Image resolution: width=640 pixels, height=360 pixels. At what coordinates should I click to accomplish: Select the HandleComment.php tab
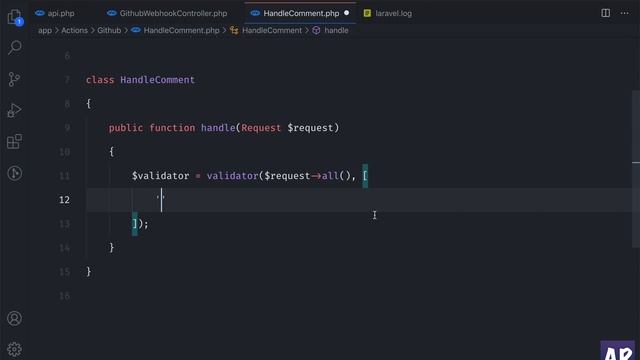tap(301, 13)
